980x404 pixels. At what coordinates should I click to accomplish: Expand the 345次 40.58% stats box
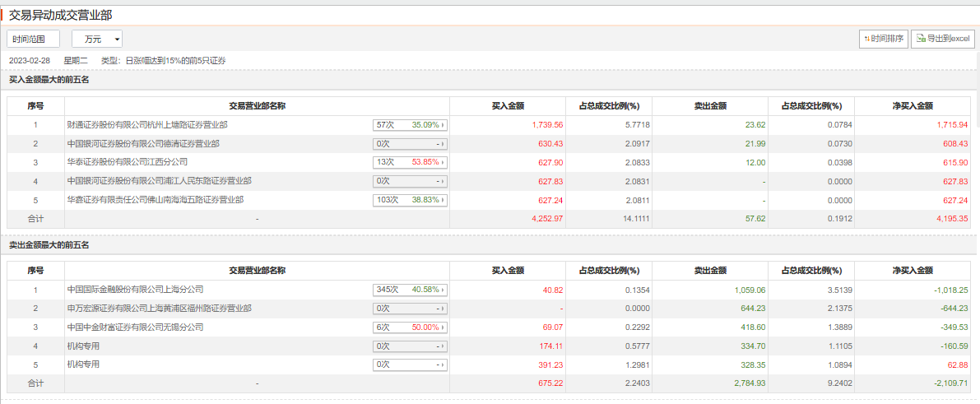point(410,290)
